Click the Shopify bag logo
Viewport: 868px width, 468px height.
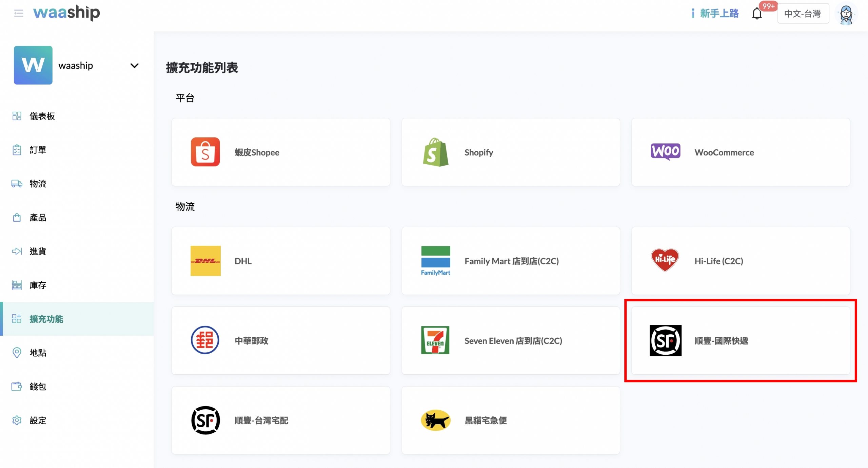pos(435,152)
